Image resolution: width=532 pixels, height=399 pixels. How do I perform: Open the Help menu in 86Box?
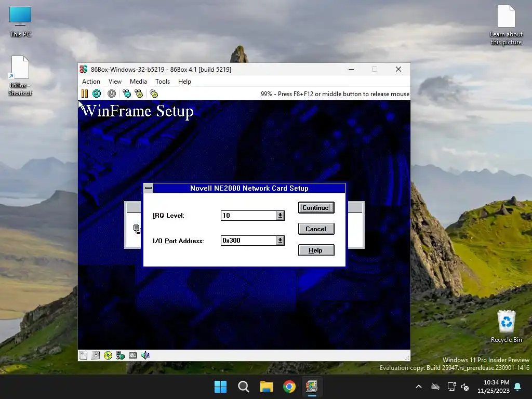[184, 82]
